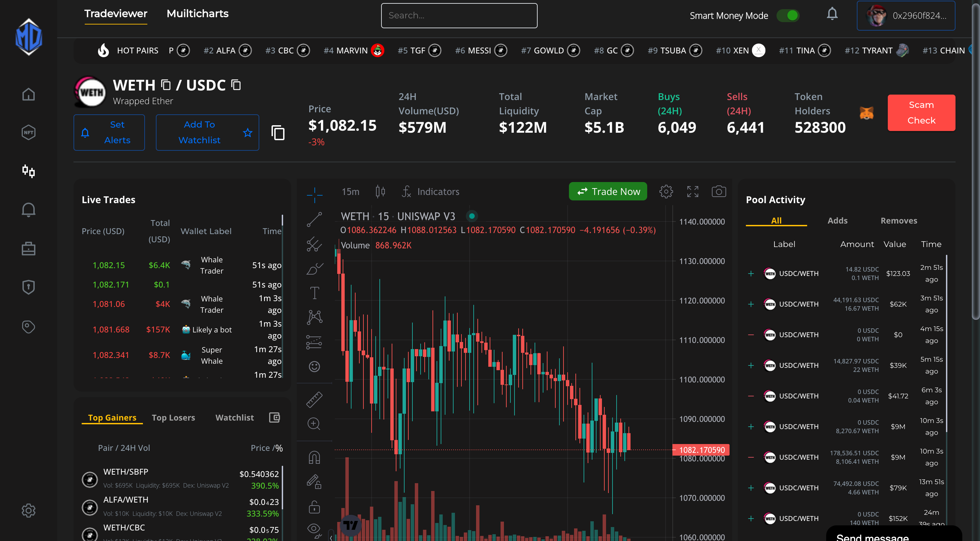Toggle lock all drawings
The width and height of the screenshot is (980, 541).
pyautogui.click(x=314, y=507)
